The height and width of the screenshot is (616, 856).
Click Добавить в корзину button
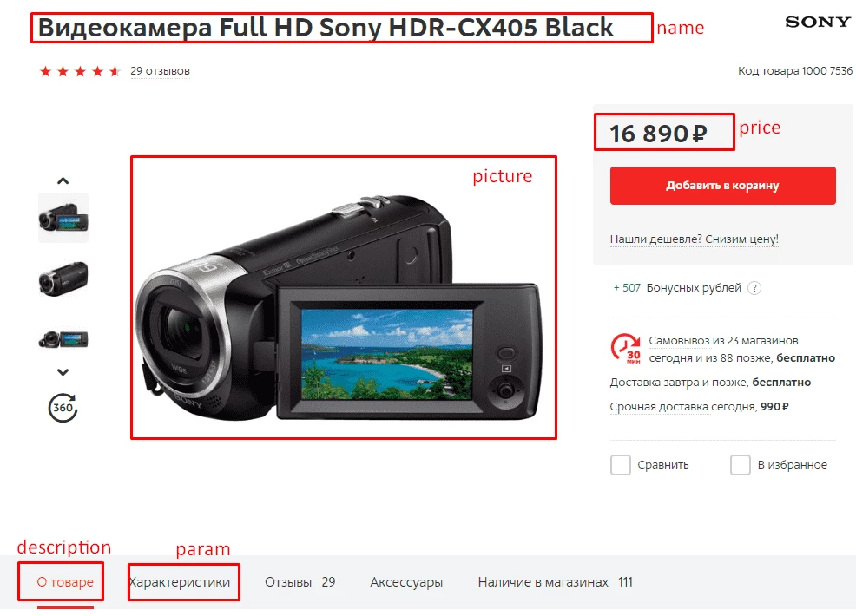[723, 186]
